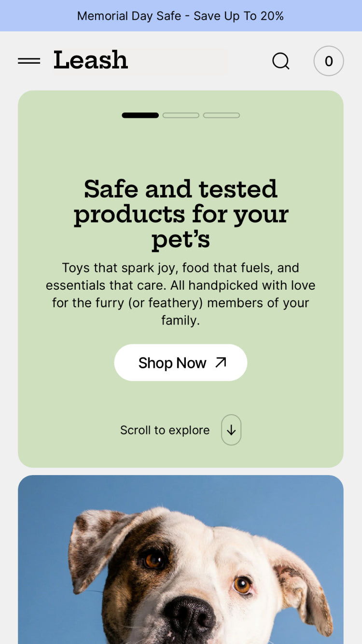Click the dog's black nose
Viewport: 362px width, 644px height.
point(189,619)
